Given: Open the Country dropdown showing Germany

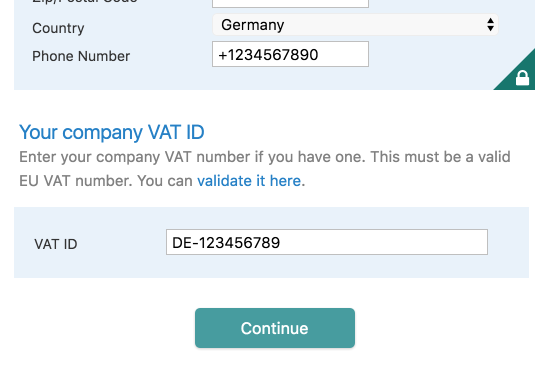Looking at the screenshot, I should (x=355, y=25).
